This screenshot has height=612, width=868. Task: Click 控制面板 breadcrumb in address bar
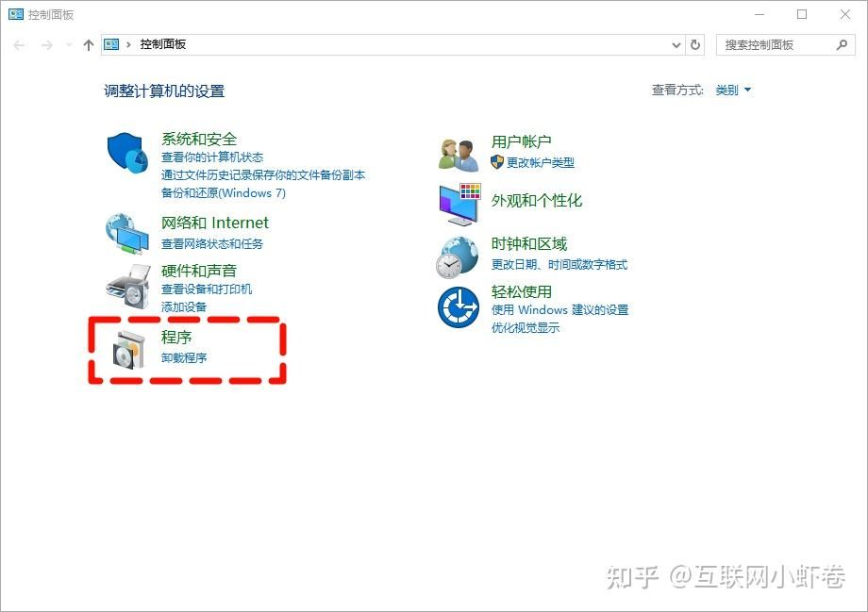coord(163,44)
